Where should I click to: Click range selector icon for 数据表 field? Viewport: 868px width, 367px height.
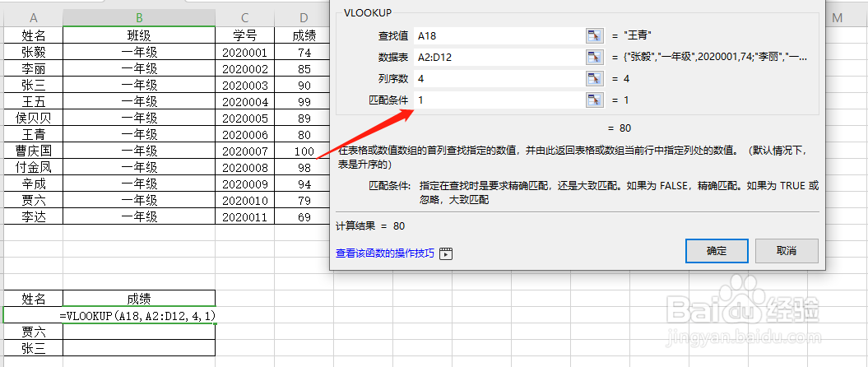593,57
